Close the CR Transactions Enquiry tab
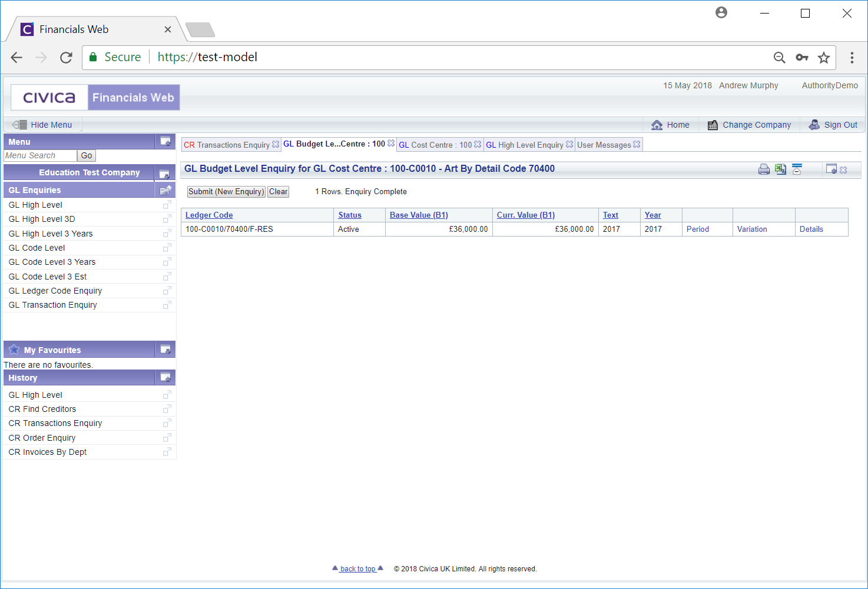 (276, 144)
